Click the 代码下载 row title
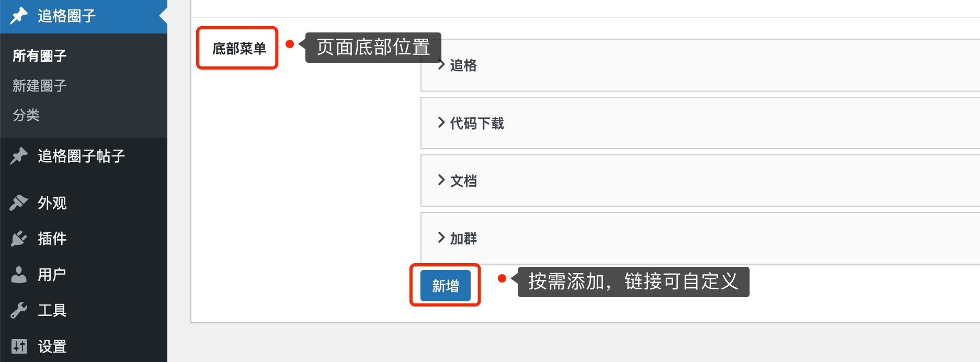 pos(477,123)
